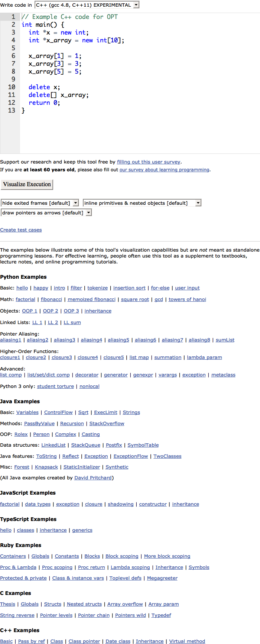260x644 pixels.
Task: Click line 9 in the code editor
Action: tap(140, 79)
